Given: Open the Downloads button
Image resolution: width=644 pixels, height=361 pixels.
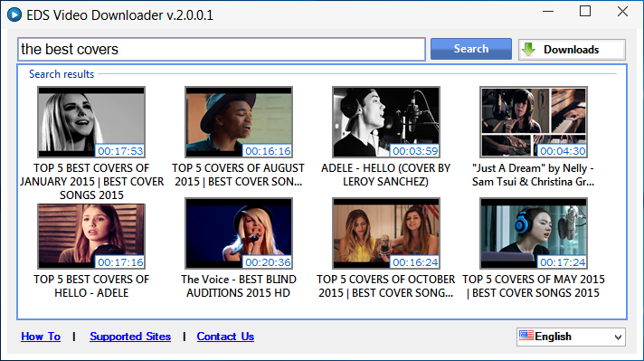Looking at the screenshot, I should coord(572,50).
